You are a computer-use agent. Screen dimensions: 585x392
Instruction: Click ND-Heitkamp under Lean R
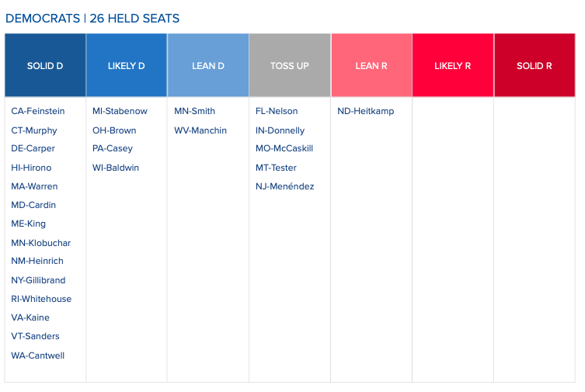click(366, 111)
